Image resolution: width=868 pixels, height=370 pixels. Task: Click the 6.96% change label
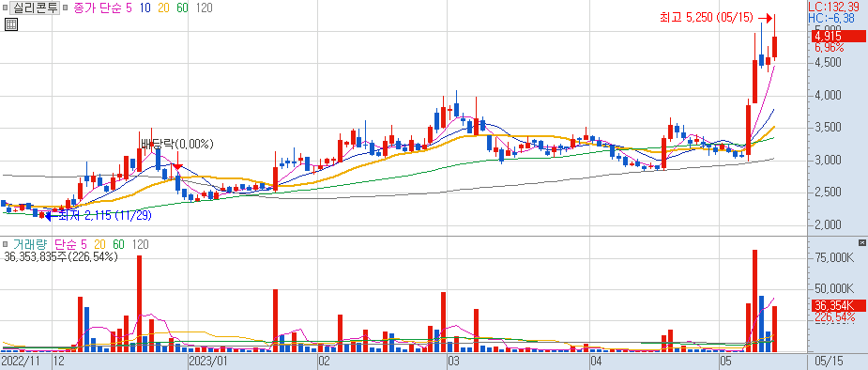(829, 48)
